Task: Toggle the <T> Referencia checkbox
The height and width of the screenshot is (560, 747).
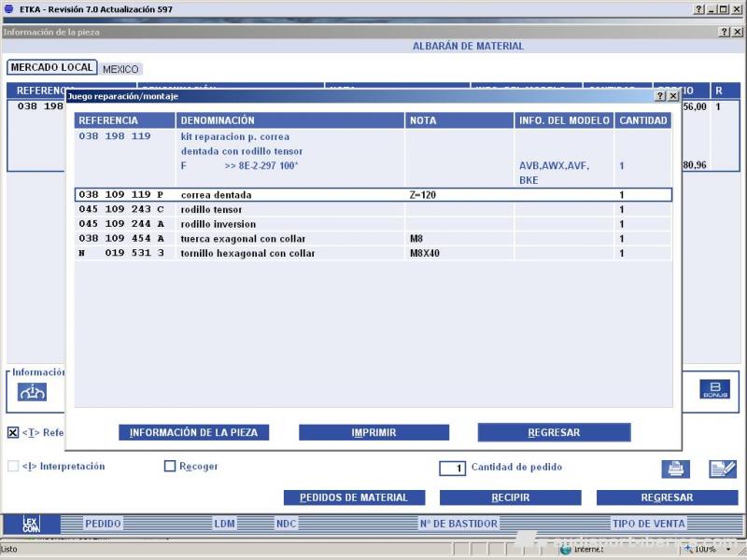Action: [13, 432]
